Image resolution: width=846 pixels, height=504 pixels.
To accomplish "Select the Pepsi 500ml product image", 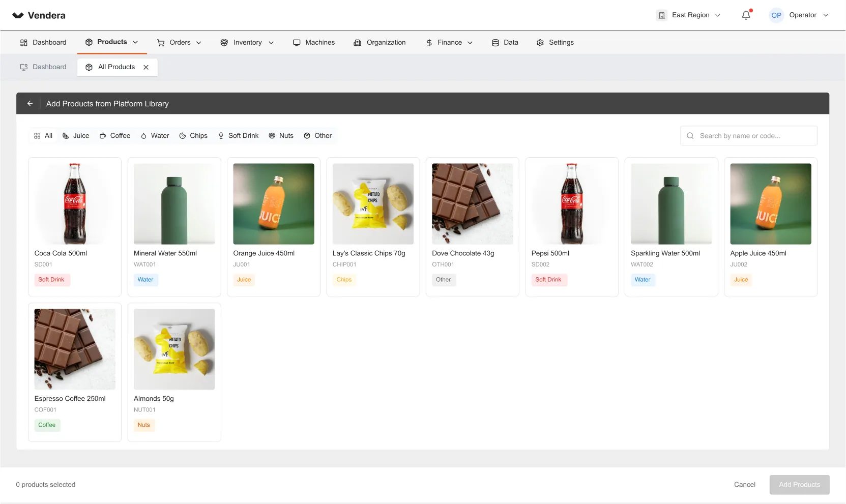I will (x=572, y=204).
